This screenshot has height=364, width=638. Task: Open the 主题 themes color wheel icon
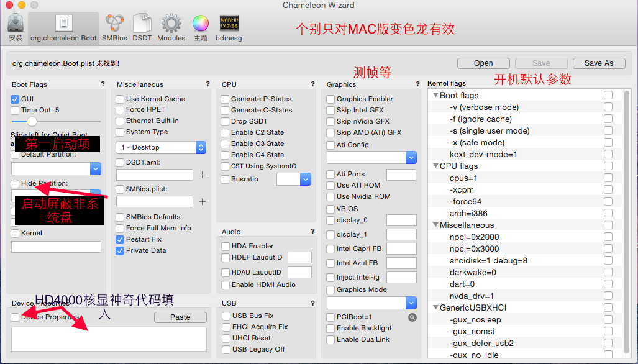201,28
